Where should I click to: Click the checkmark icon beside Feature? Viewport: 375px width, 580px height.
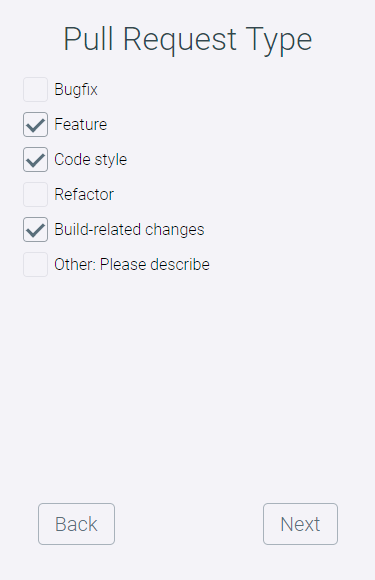[36, 125]
